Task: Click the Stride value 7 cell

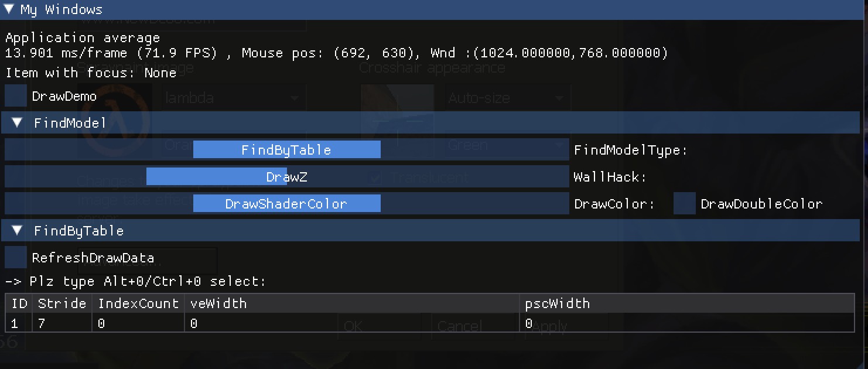Action: pyautogui.click(x=62, y=323)
